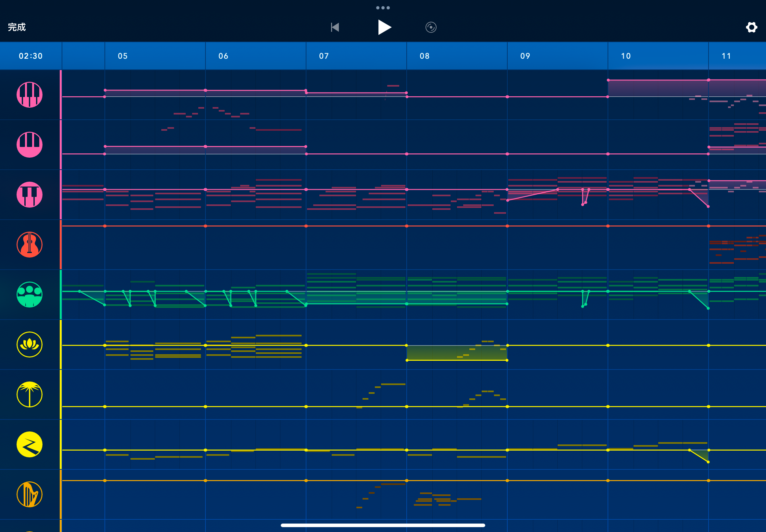Select the grand piano's raised automation point at bar 10

click(608, 80)
